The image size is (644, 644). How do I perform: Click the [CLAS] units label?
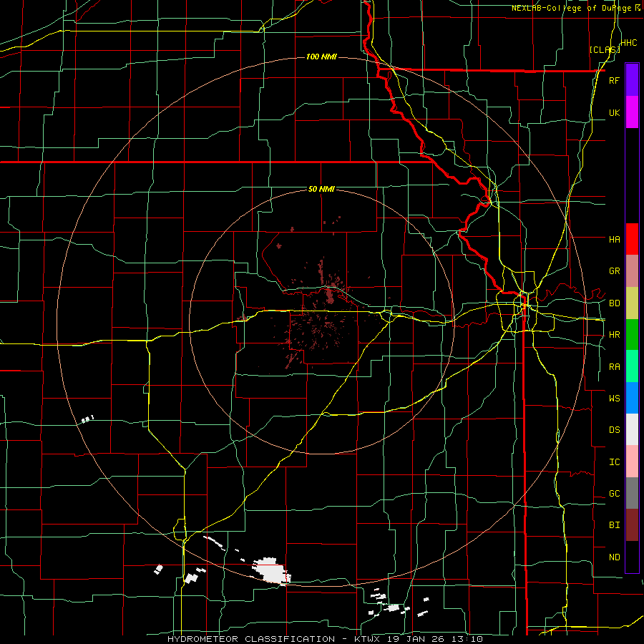(x=605, y=49)
